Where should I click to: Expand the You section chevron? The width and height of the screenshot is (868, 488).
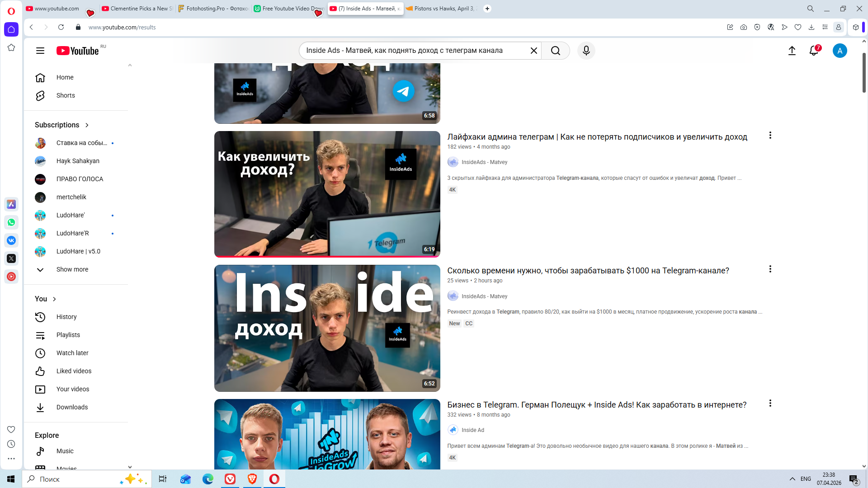coord(54,299)
